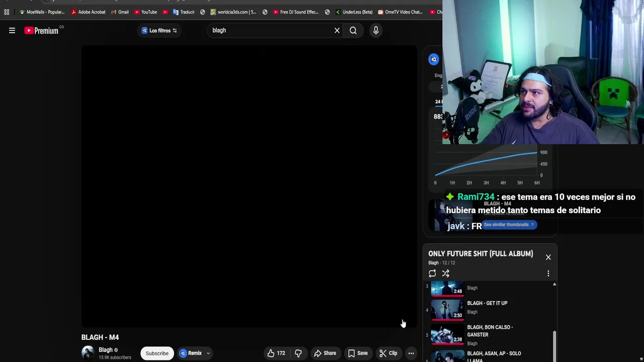Select BLAGH, ASAN, AP - SOLO LLAMA

coord(494,356)
